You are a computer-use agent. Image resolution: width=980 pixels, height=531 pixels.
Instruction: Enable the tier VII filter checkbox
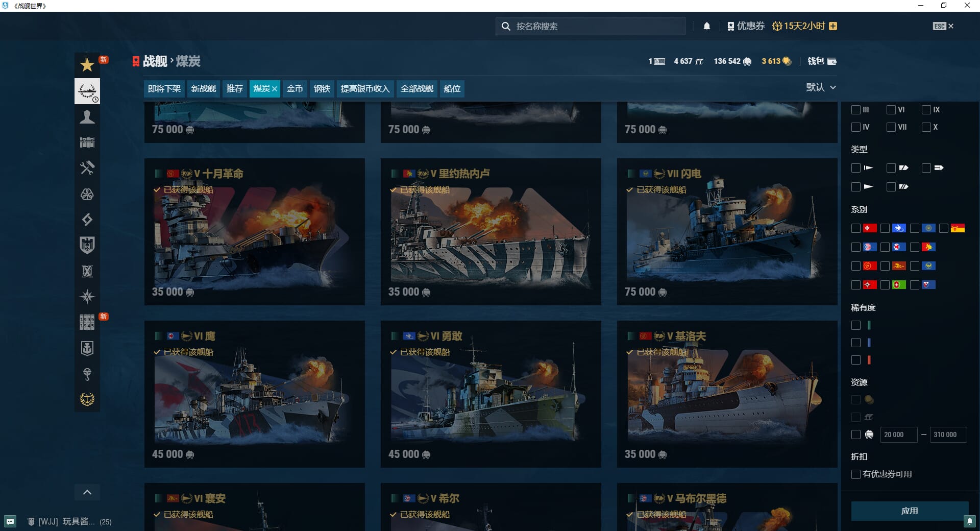pyautogui.click(x=891, y=127)
